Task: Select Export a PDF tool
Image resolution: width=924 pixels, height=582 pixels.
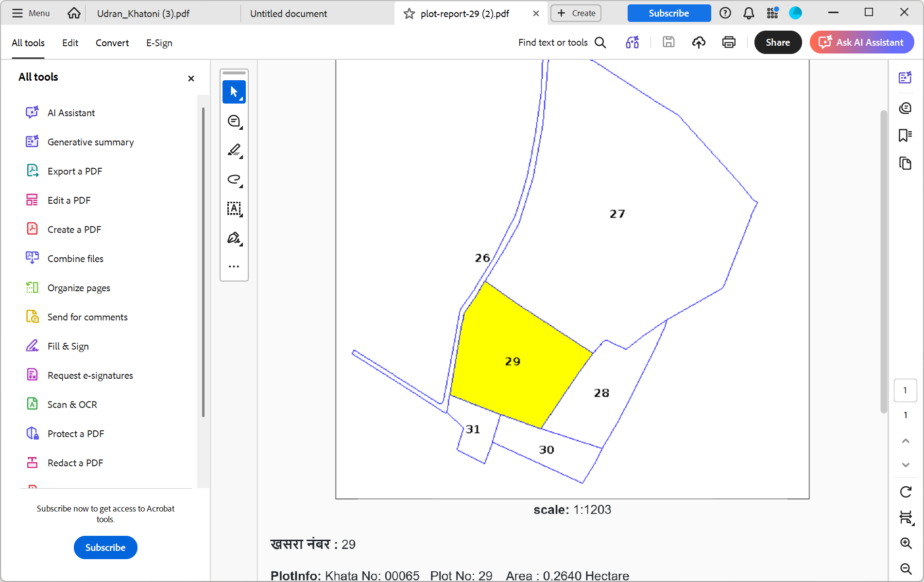Action: [75, 171]
